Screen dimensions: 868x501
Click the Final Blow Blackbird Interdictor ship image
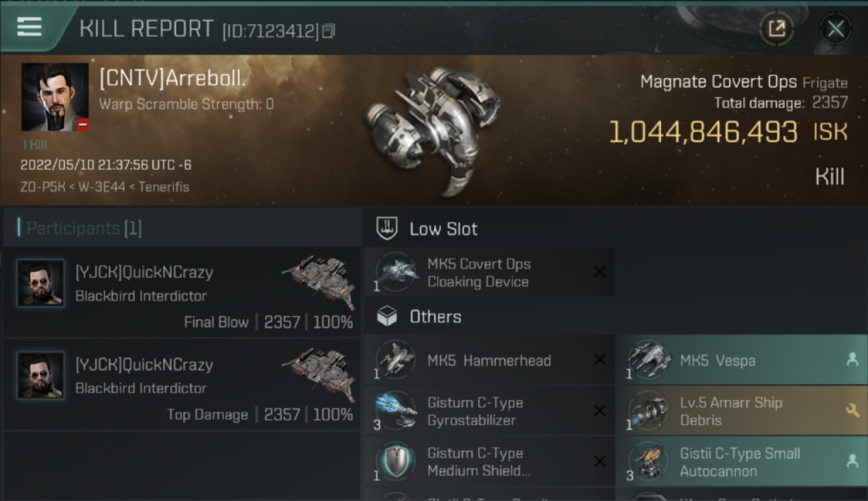tap(318, 274)
